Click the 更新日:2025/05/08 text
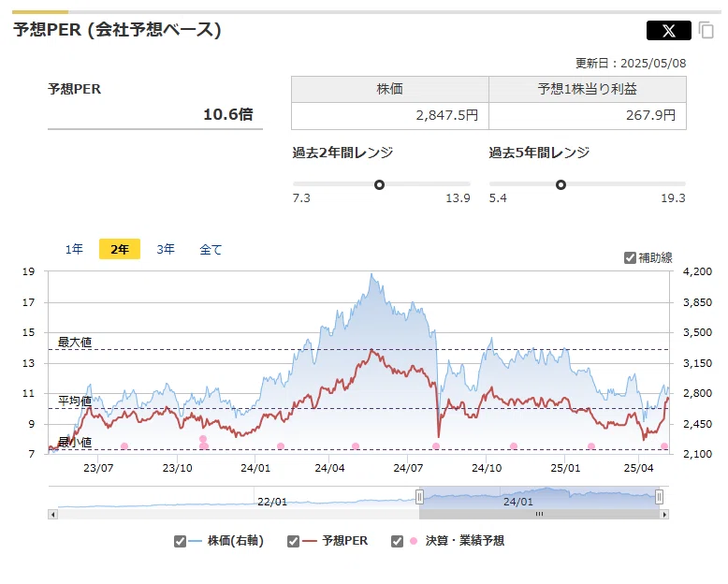The width and height of the screenshot is (728, 584). point(631,63)
